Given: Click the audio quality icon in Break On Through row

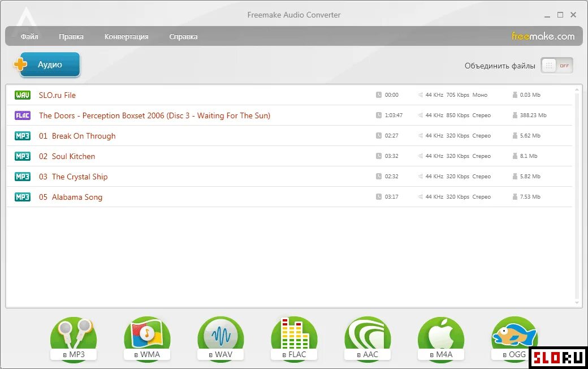Looking at the screenshot, I should [421, 135].
